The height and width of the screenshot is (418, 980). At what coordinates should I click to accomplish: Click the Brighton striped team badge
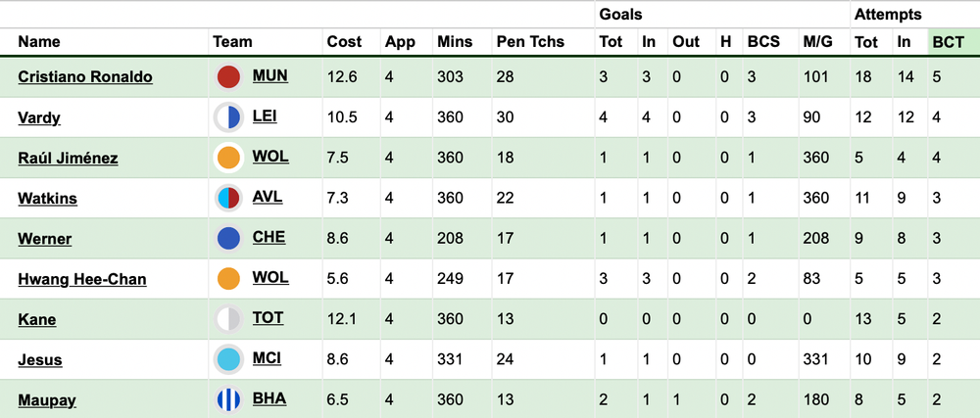point(228,399)
